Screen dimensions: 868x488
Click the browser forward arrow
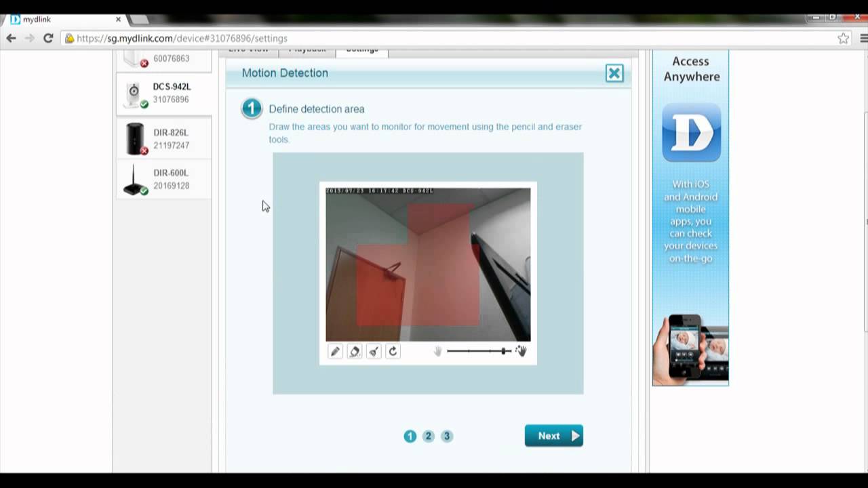click(x=29, y=39)
